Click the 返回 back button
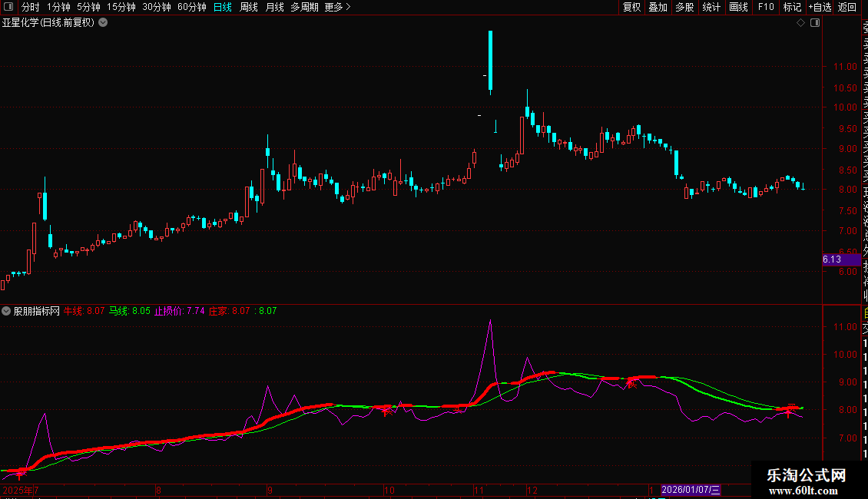 click(847, 7)
